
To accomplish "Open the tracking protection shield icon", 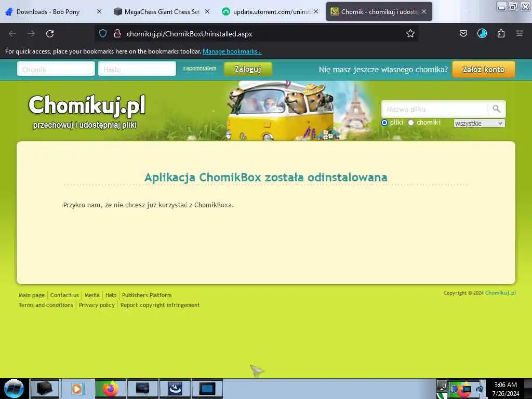I will pos(103,34).
